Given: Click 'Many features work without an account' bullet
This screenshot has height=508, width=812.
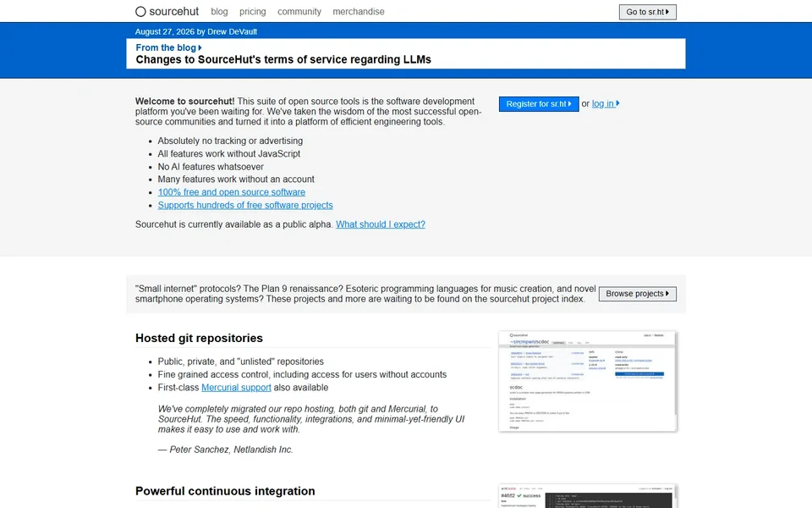Looking at the screenshot, I should 236,179.
